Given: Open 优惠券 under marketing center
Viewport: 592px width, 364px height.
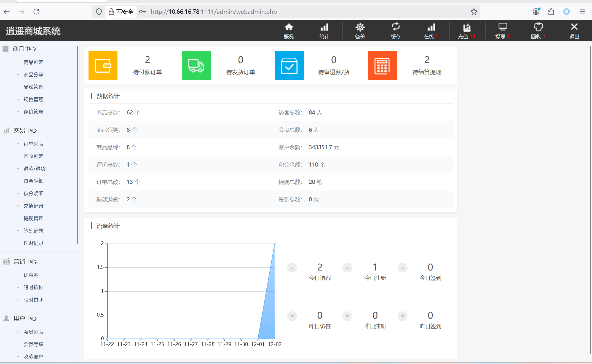Looking at the screenshot, I should (31, 275).
